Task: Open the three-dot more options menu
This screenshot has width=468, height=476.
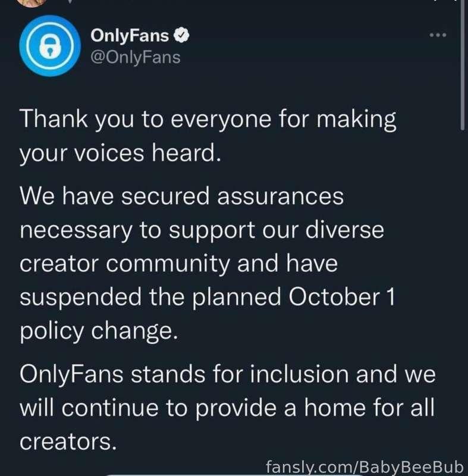Action: tap(438, 35)
